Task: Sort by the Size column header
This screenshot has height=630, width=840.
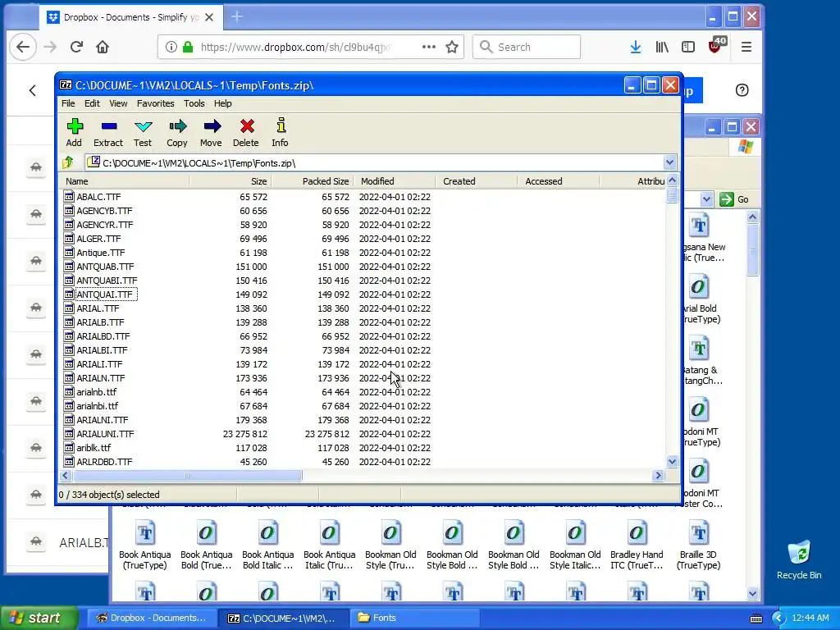Action: [231, 181]
